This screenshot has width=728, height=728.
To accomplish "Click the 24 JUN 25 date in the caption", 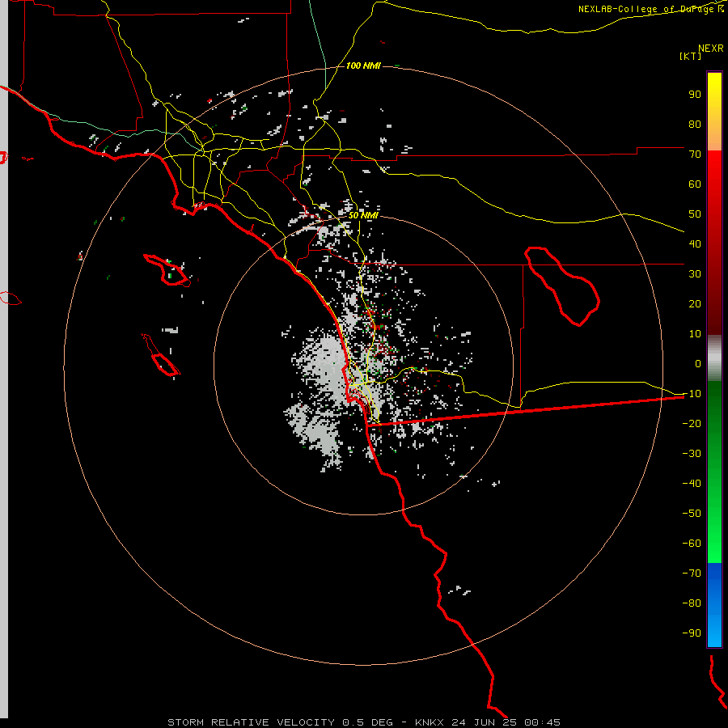I will (x=485, y=722).
